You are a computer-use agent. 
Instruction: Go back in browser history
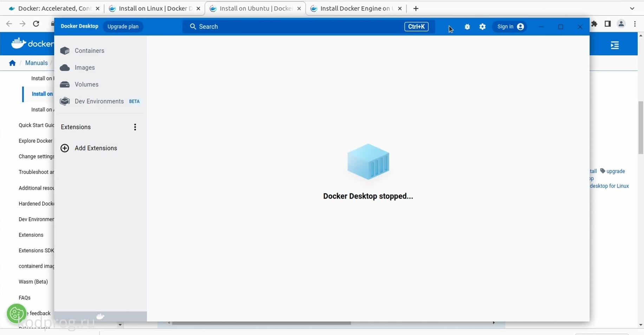click(x=9, y=24)
